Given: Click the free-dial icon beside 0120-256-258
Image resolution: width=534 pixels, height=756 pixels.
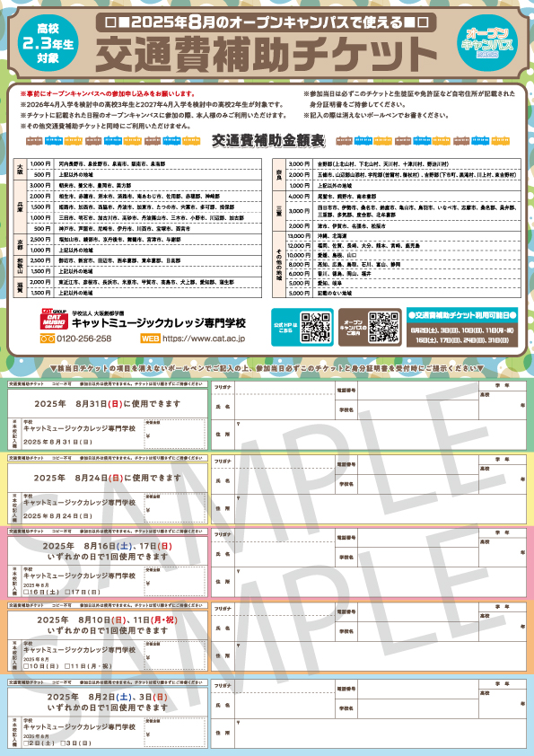Looking at the screenshot, I should [48, 339].
